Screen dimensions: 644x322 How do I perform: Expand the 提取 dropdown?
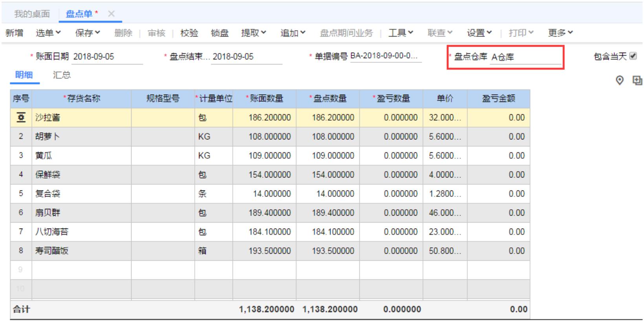pos(253,33)
